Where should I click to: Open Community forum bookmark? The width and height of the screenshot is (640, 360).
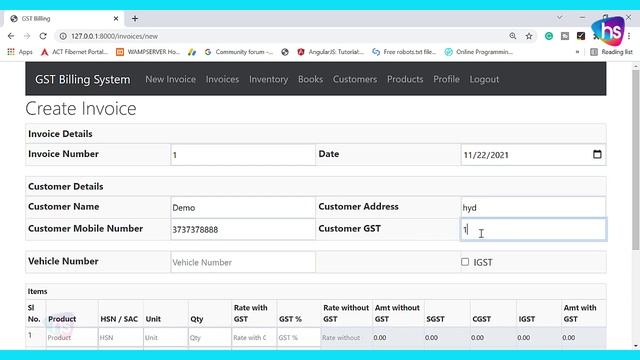pyautogui.click(x=239, y=52)
